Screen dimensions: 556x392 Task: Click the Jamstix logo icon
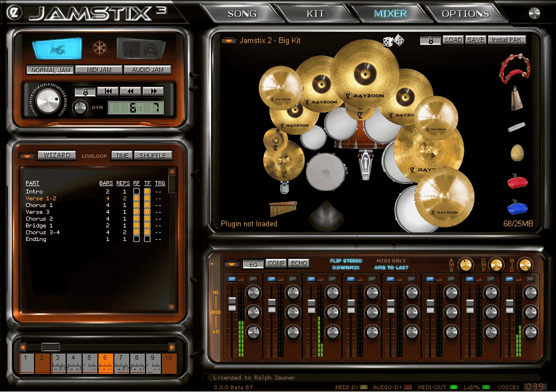[14, 13]
